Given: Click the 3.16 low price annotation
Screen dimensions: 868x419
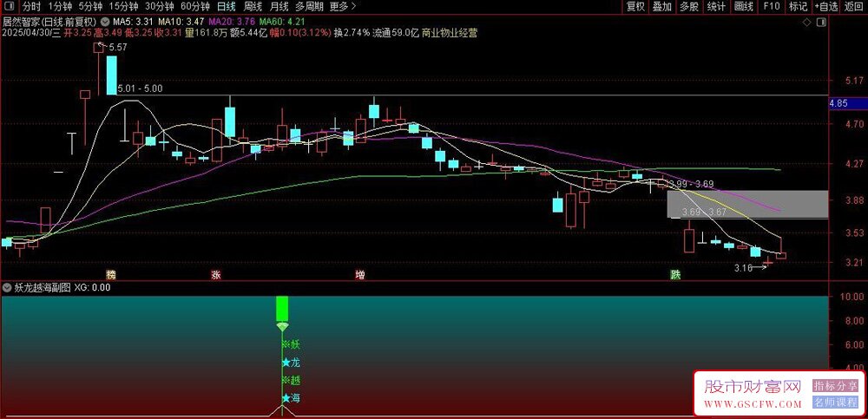Looking at the screenshot, I should coord(743,268).
